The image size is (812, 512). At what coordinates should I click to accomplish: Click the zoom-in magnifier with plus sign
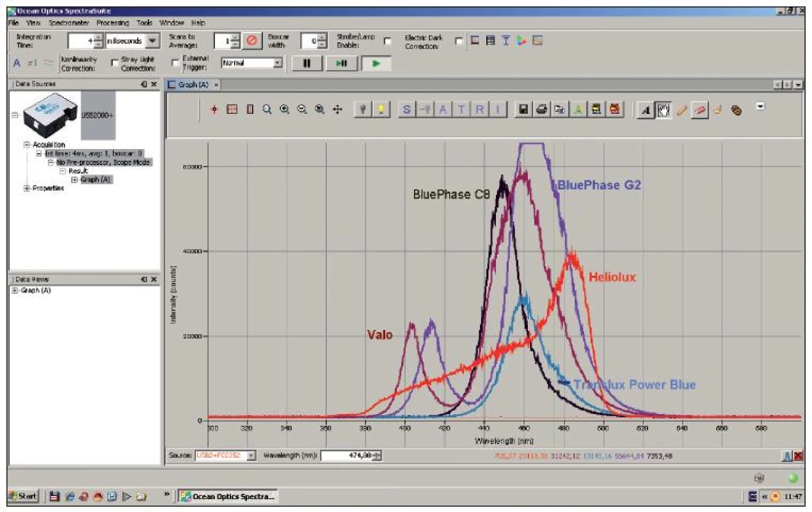pyautogui.click(x=285, y=109)
